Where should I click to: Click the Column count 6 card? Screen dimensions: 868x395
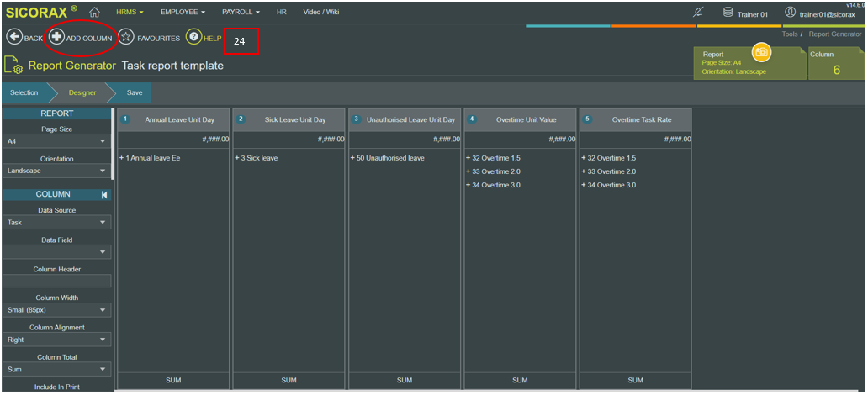tap(836, 64)
